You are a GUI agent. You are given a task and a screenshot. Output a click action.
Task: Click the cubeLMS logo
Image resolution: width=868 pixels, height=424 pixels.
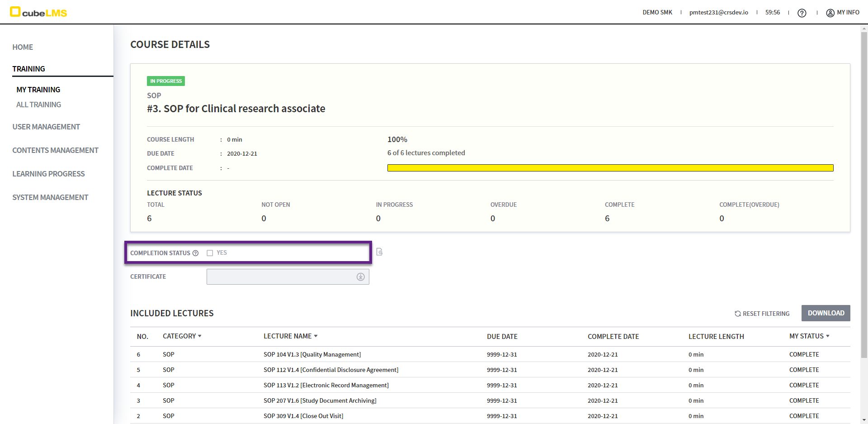tap(38, 12)
